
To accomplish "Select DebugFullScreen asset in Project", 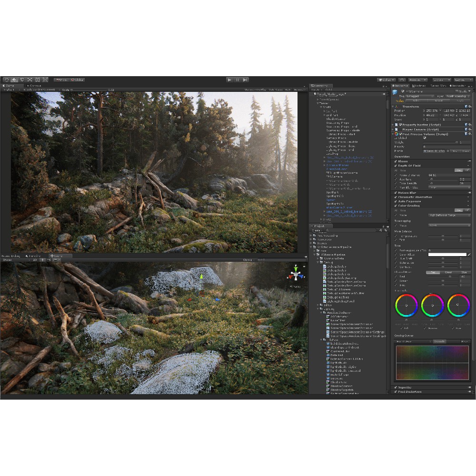I will (338, 289).
